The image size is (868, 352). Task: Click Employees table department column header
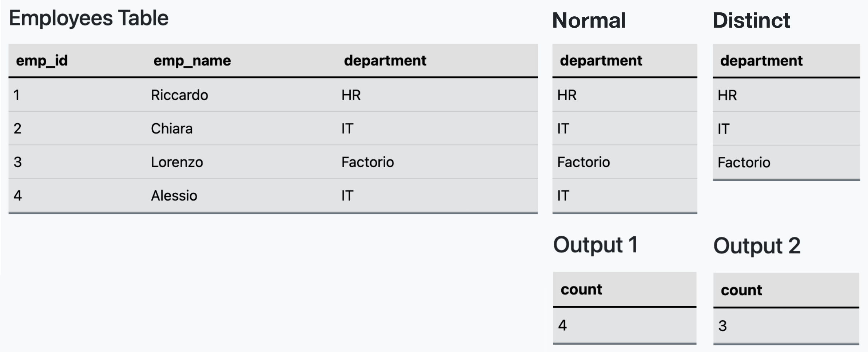click(385, 61)
